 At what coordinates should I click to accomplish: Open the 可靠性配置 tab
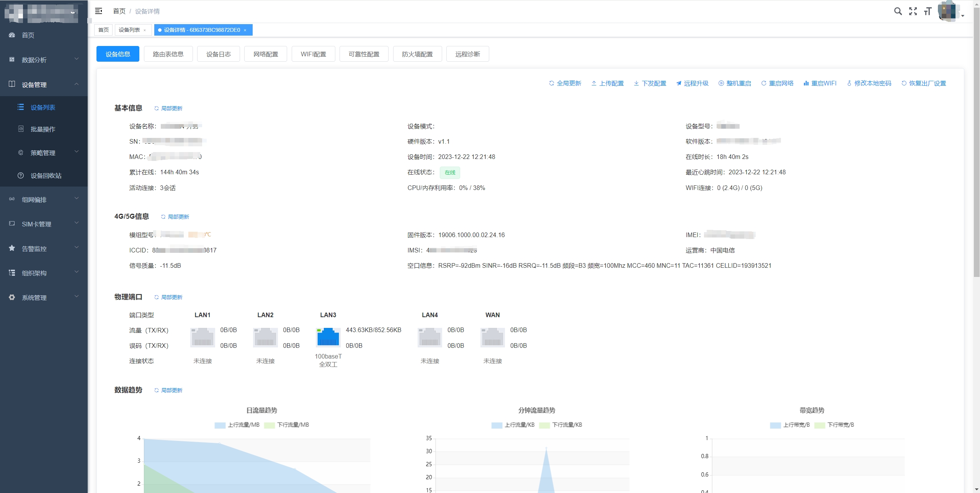(x=364, y=54)
